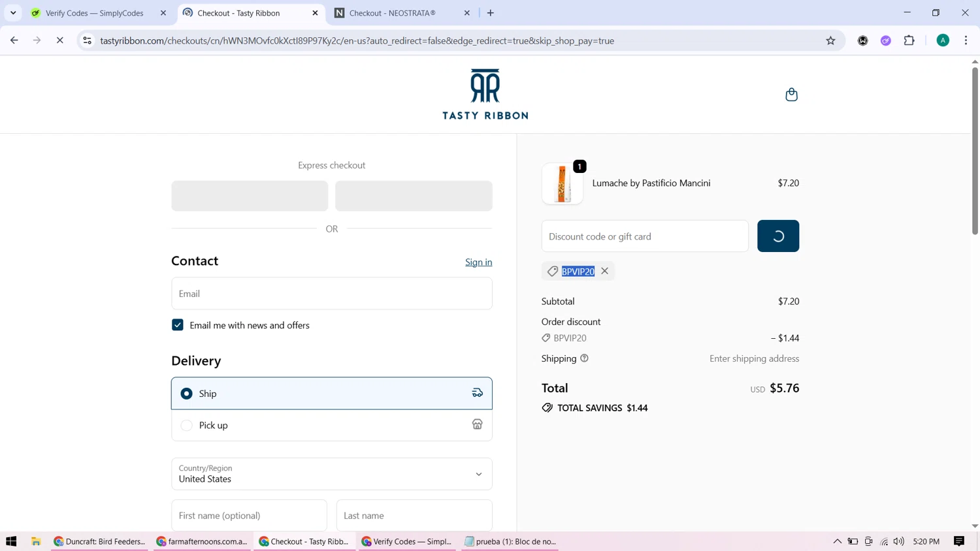Open the browser extensions puzzle icon

coord(909,40)
